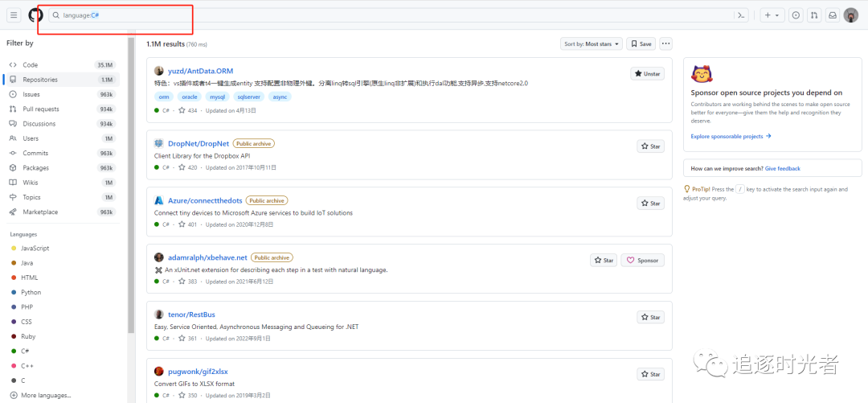The image size is (868, 403).
Task: Click the DropNet organization avatar
Action: [159, 143]
